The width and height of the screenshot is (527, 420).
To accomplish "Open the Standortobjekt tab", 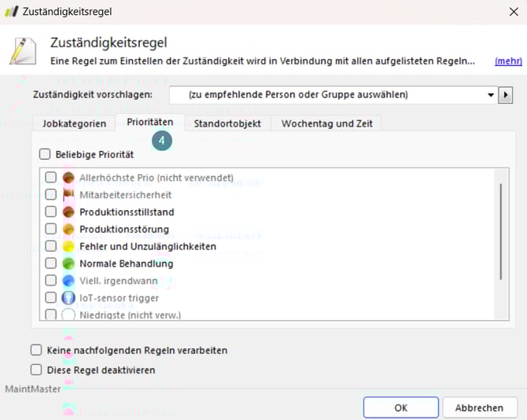I will tap(227, 123).
